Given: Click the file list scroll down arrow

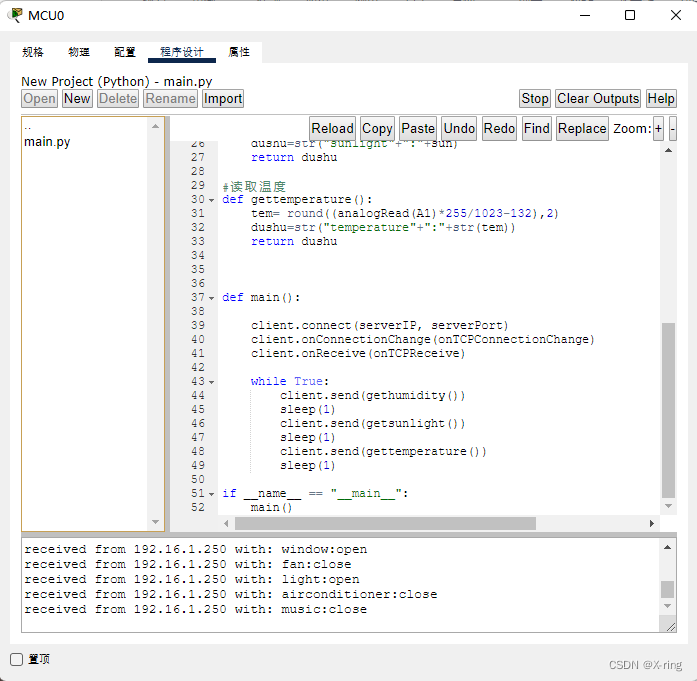Looking at the screenshot, I should (155, 522).
